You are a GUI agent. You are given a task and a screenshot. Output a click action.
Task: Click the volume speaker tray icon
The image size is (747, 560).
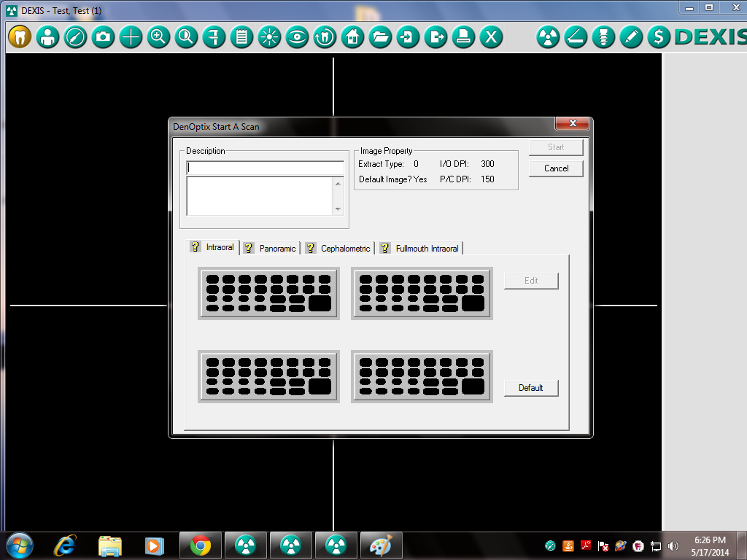point(673,546)
